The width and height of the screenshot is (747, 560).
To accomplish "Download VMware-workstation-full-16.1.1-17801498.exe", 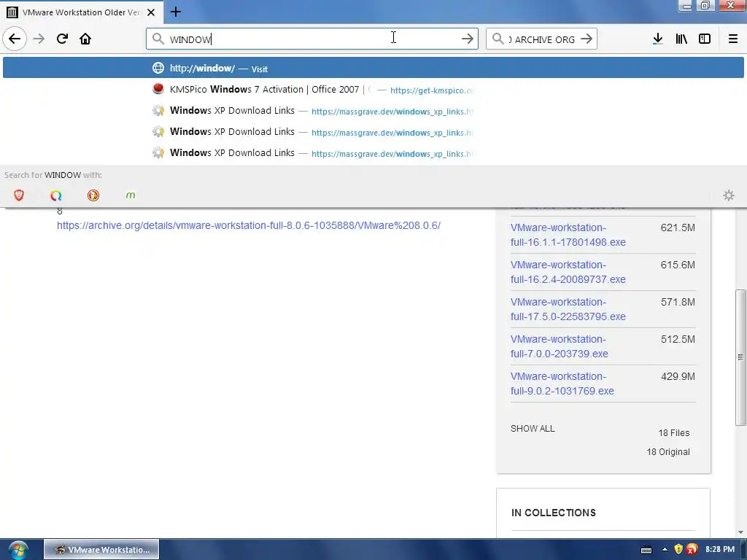I will [568, 235].
